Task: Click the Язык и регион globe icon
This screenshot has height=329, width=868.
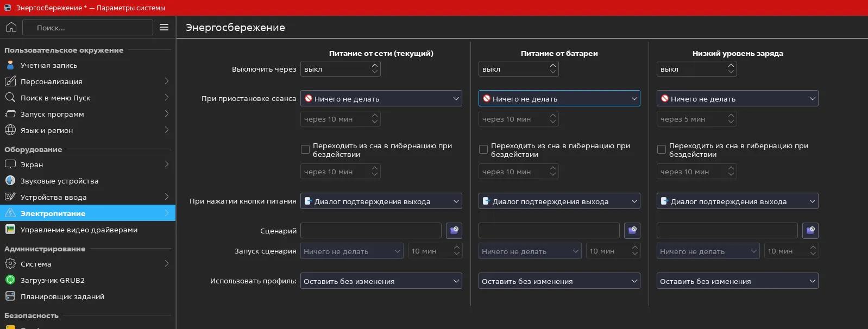Action: pos(10,130)
